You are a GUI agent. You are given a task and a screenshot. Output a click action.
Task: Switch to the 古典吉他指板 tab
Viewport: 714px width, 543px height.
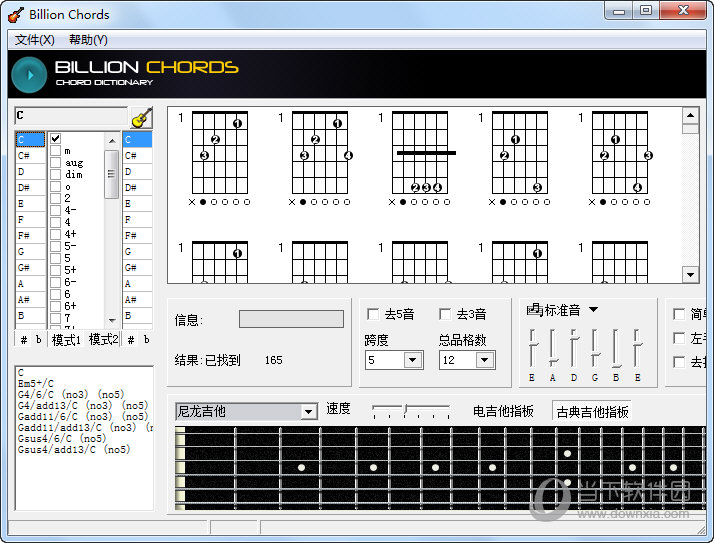pos(592,412)
